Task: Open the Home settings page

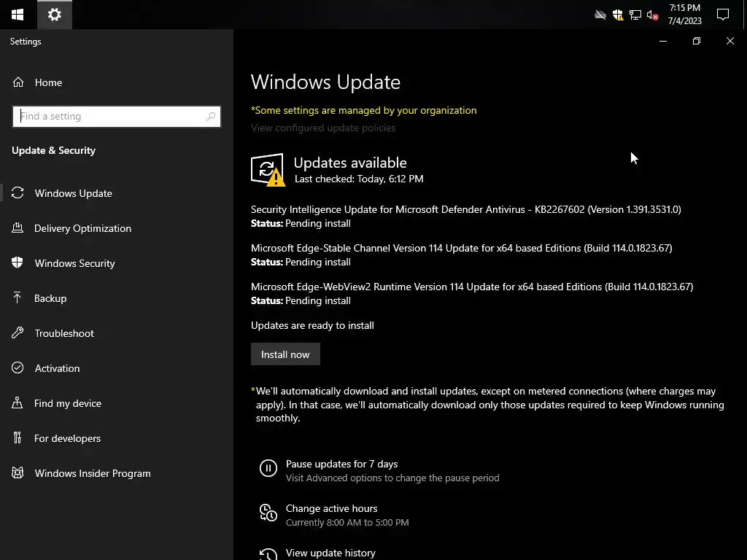Action: [49, 82]
